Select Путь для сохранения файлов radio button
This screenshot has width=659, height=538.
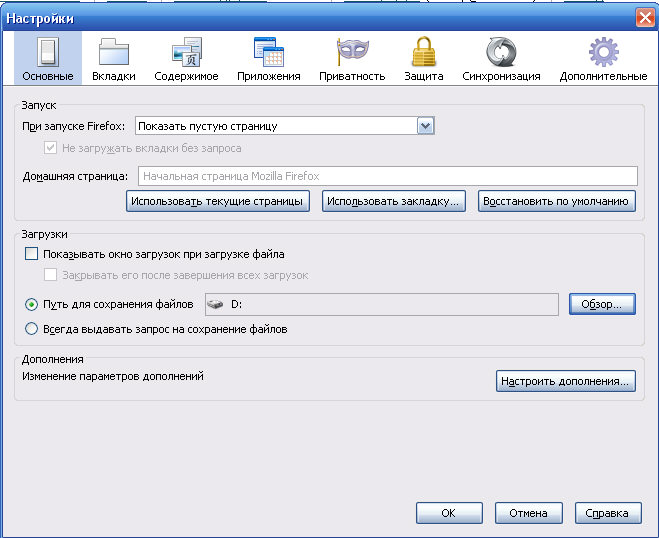pos(32,304)
